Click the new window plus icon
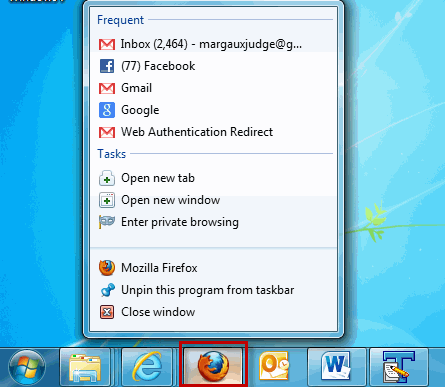The image size is (445, 387). [107, 200]
